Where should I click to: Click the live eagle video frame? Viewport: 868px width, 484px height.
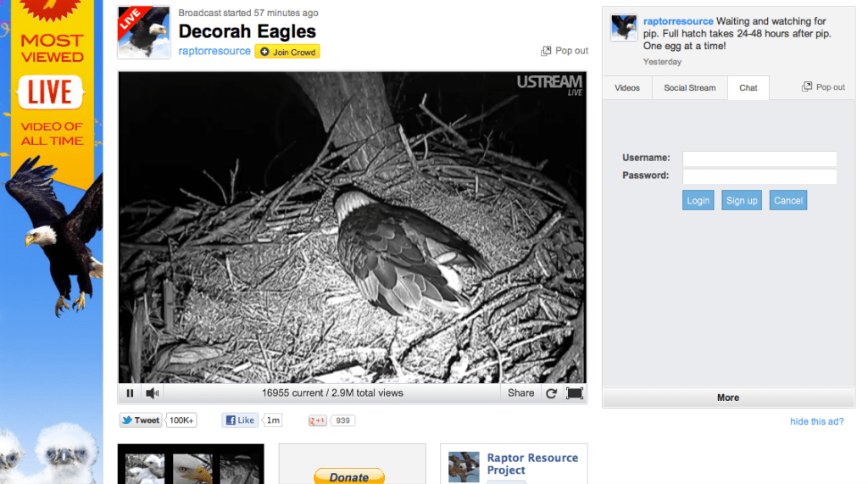pyautogui.click(x=352, y=227)
